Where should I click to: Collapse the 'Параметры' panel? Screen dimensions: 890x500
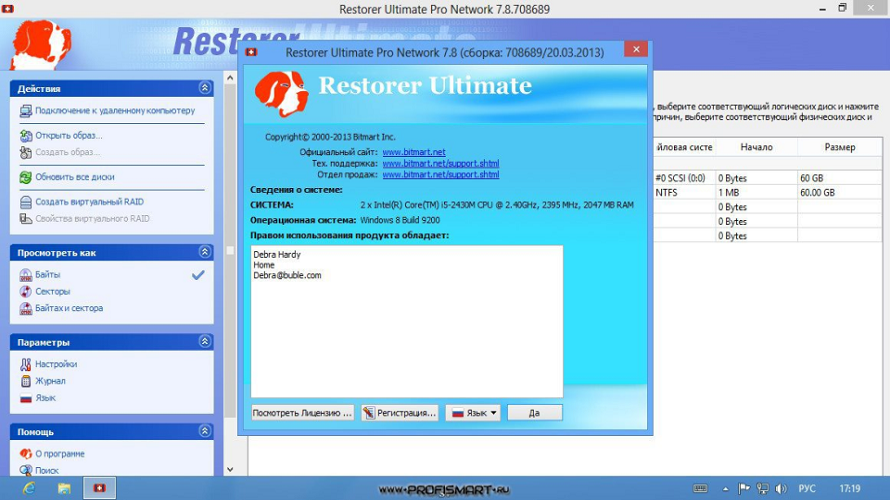(205, 342)
